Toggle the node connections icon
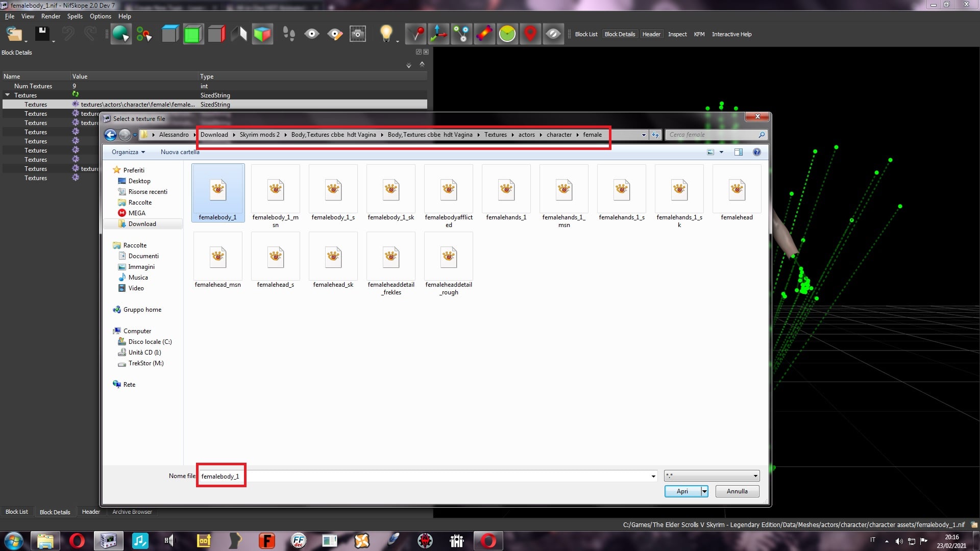This screenshot has width=980, height=551. (461, 34)
